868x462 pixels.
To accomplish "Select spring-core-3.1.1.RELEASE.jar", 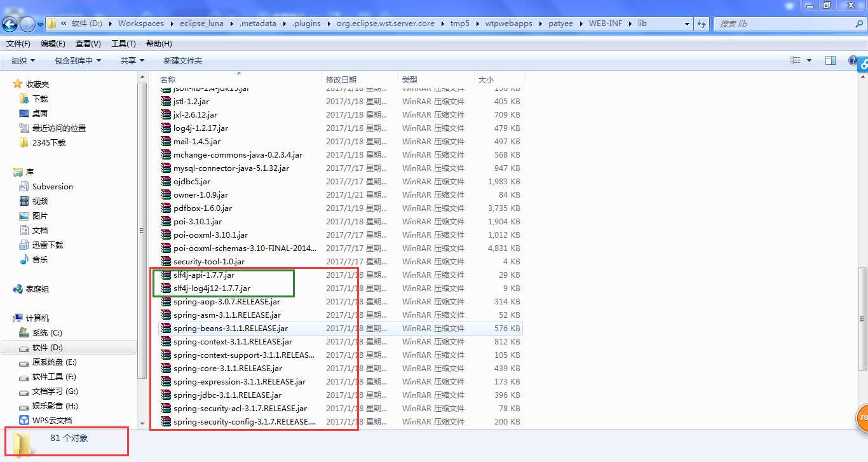I will coord(227,368).
